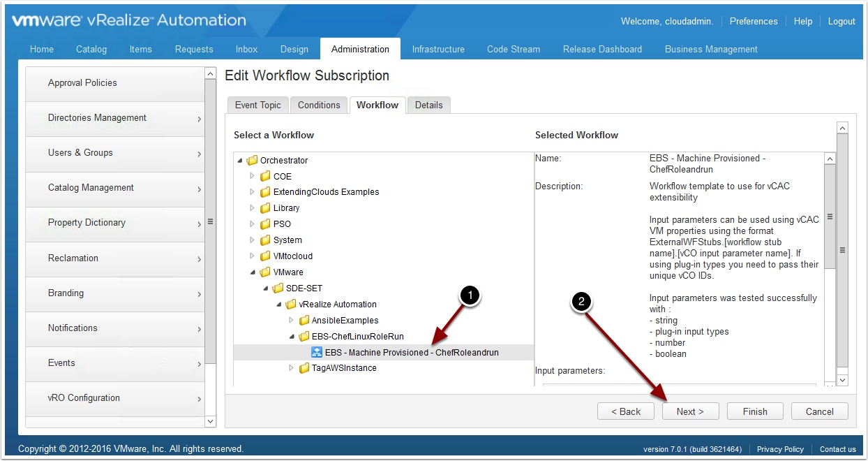Expand Events submenu arrow

(199, 365)
